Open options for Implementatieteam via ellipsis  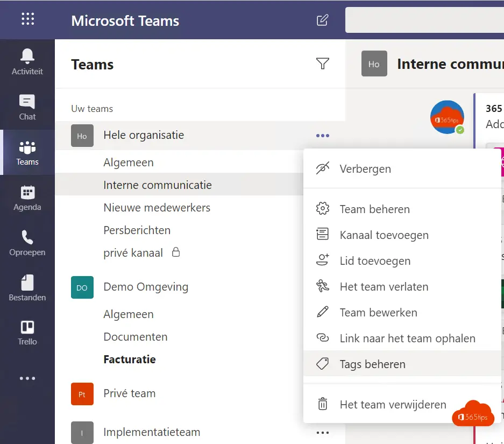pyautogui.click(x=322, y=432)
